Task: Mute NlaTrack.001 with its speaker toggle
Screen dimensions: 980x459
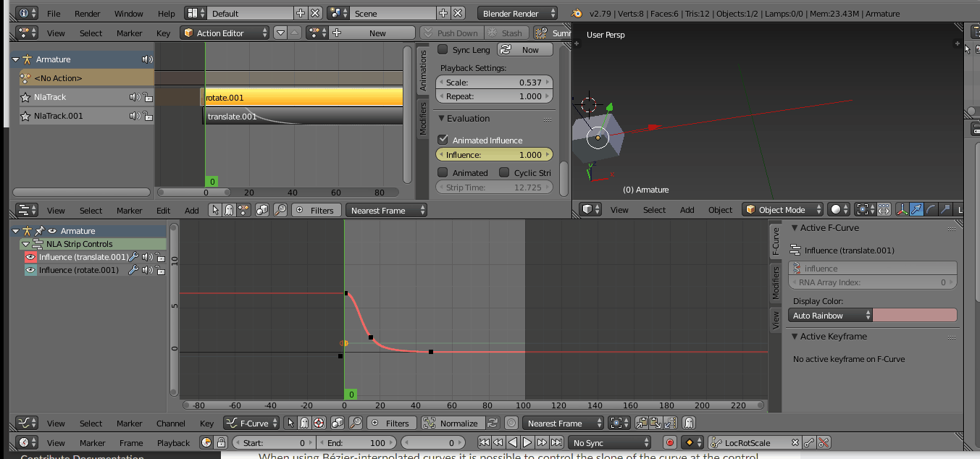Action: point(133,116)
